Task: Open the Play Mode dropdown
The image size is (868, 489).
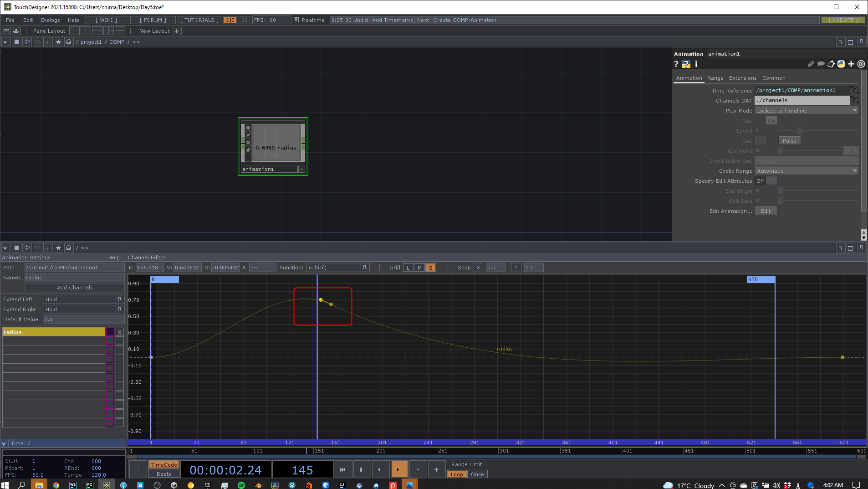Action: coord(806,111)
